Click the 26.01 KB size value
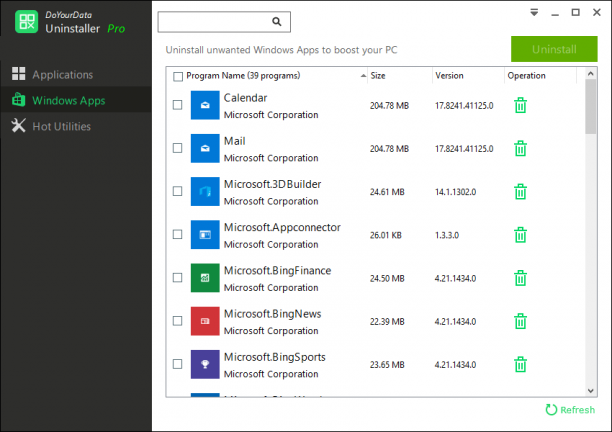This screenshot has width=612, height=432. [x=386, y=235]
